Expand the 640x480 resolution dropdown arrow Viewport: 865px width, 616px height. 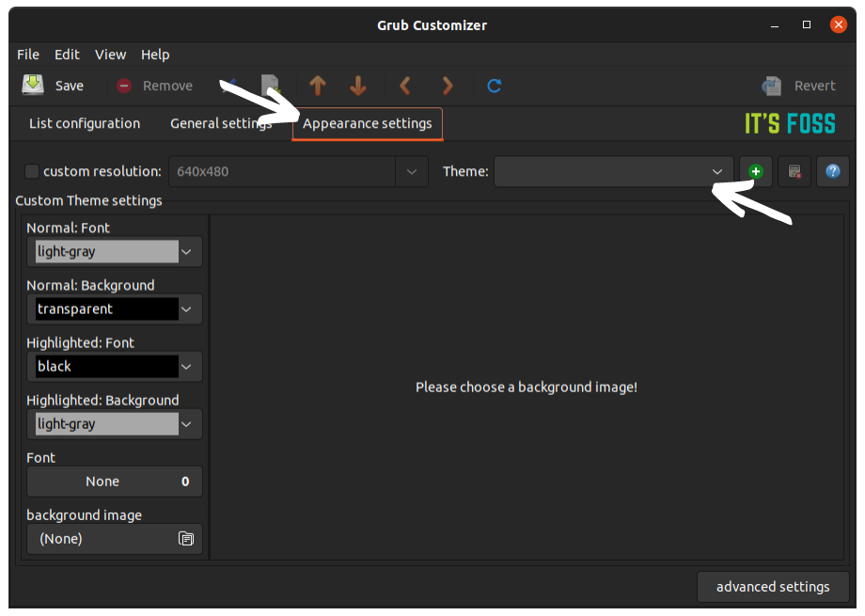[412, 172]
